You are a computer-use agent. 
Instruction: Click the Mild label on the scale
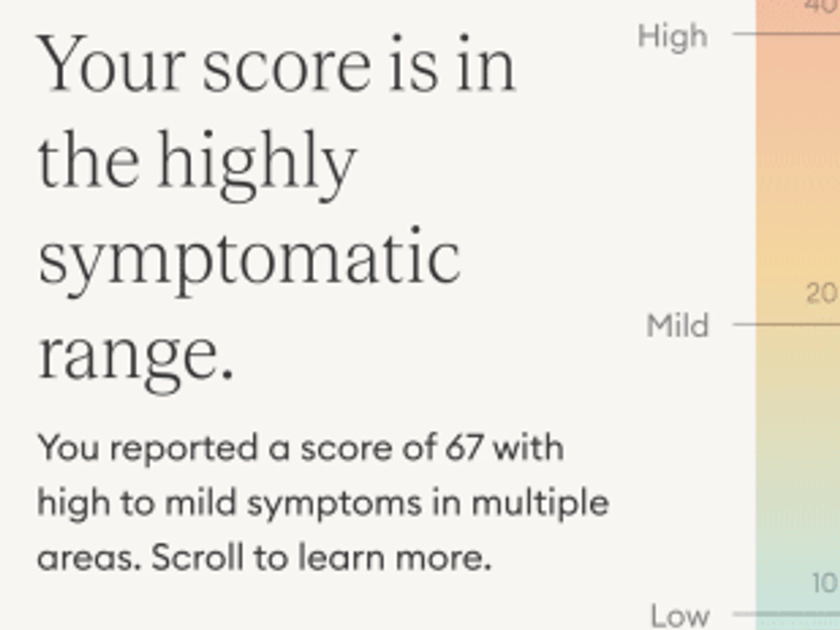click(x=677, y=325)
